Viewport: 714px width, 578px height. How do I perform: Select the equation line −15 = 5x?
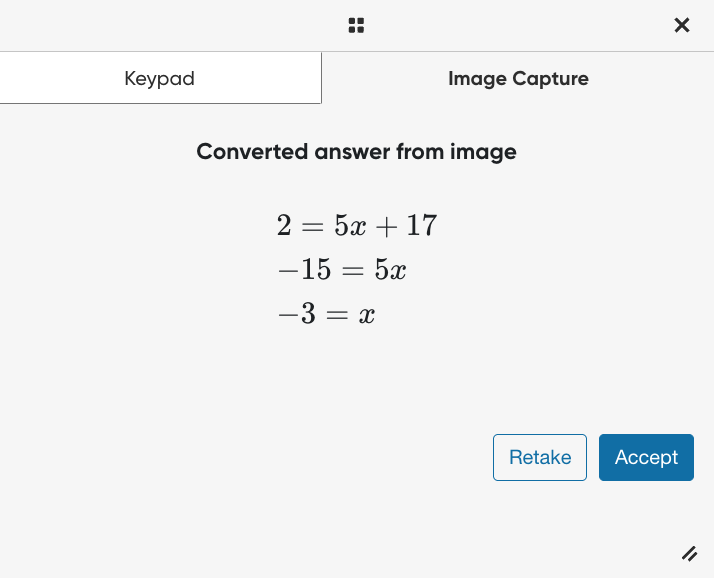click(x=342, y=269)
